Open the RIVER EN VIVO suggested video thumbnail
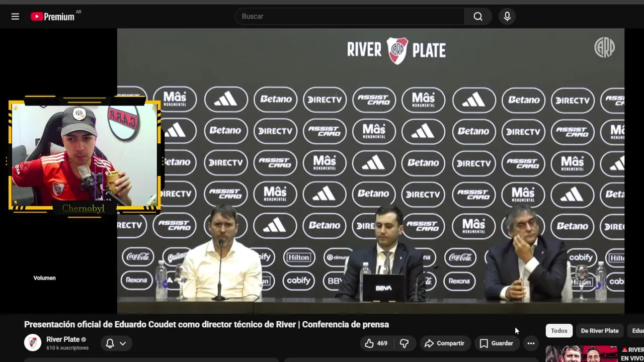Screen dimensions: 644x362 pos(581,354)
